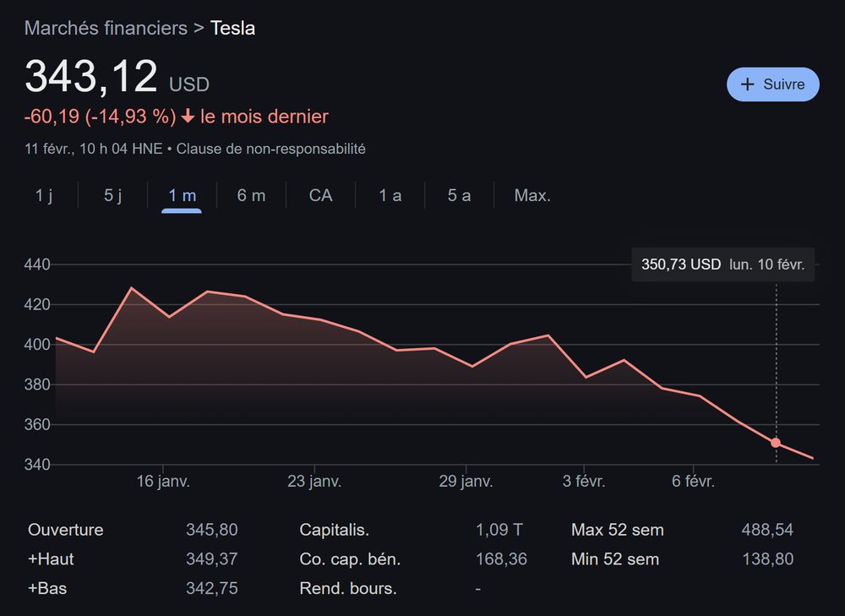This screenshot has height=616, width=845.
Task: Click the +Haut value 349,37
Action: 212,559
